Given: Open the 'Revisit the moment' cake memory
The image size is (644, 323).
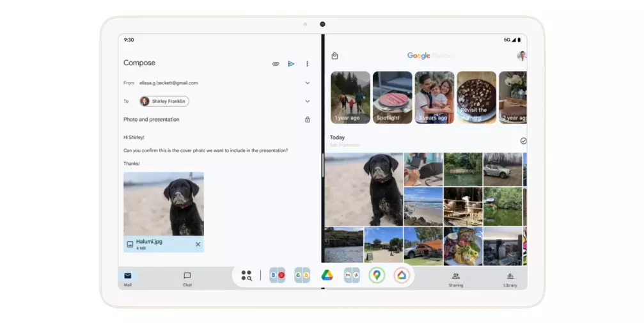Looking at the screenshot, I should [476, 97].
